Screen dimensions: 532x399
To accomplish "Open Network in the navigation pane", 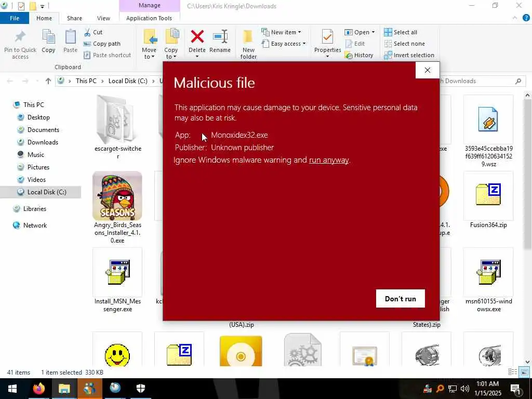I will 35,225.
